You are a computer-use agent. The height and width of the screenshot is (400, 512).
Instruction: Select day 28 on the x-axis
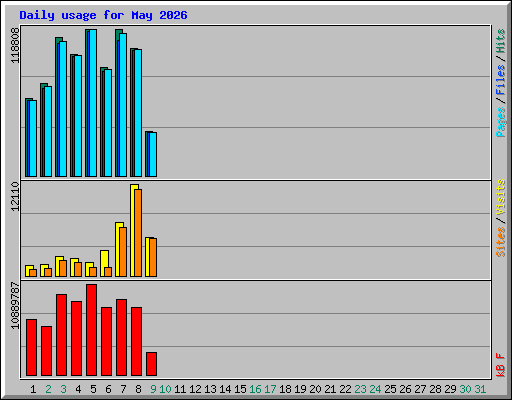(x=435, y=389)
